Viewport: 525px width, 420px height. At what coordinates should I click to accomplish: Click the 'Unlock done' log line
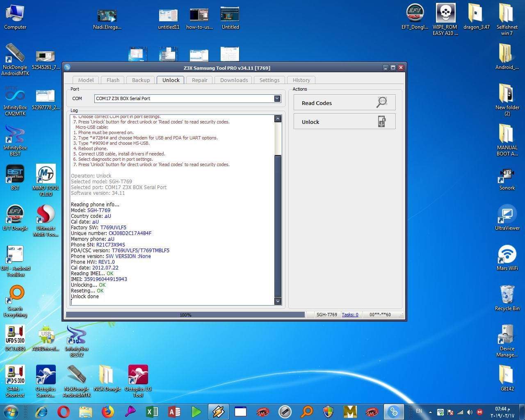85,297
